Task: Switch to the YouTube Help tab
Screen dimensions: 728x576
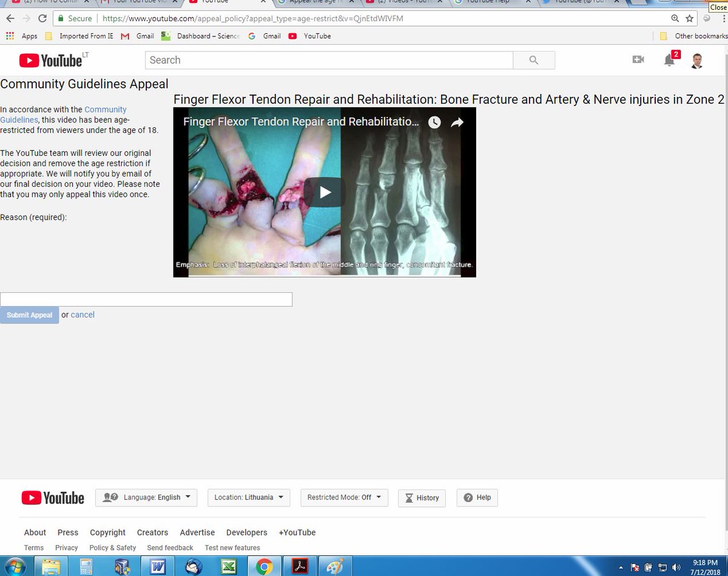Action: 491,2
